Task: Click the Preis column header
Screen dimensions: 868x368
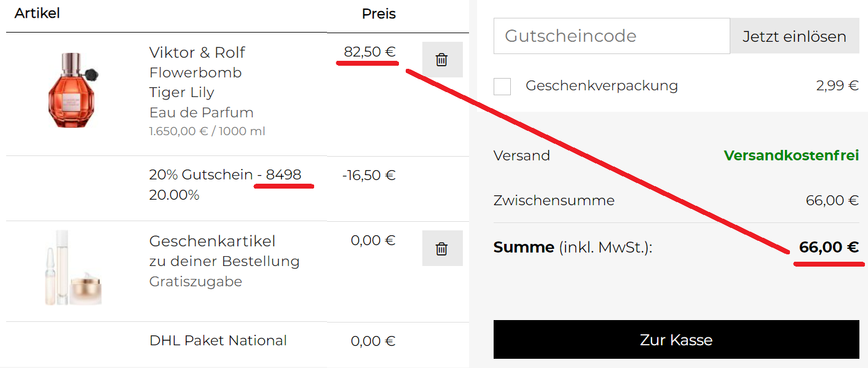Action: tap(379, 14)
